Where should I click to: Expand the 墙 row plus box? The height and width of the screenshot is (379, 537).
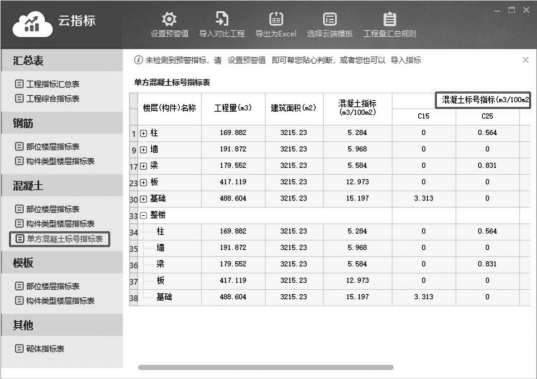tap(143, 150)
